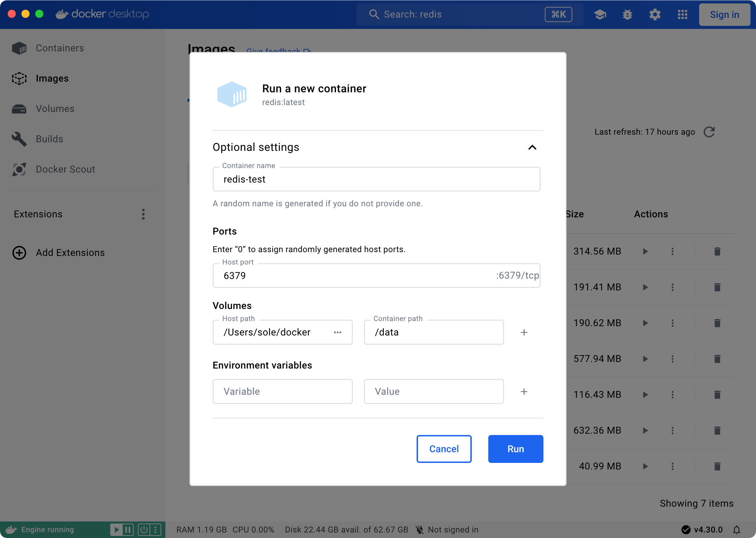The width and height of the screenshot is (756, 538).
Task: Click the Variable input field
Action: point(283,392)
